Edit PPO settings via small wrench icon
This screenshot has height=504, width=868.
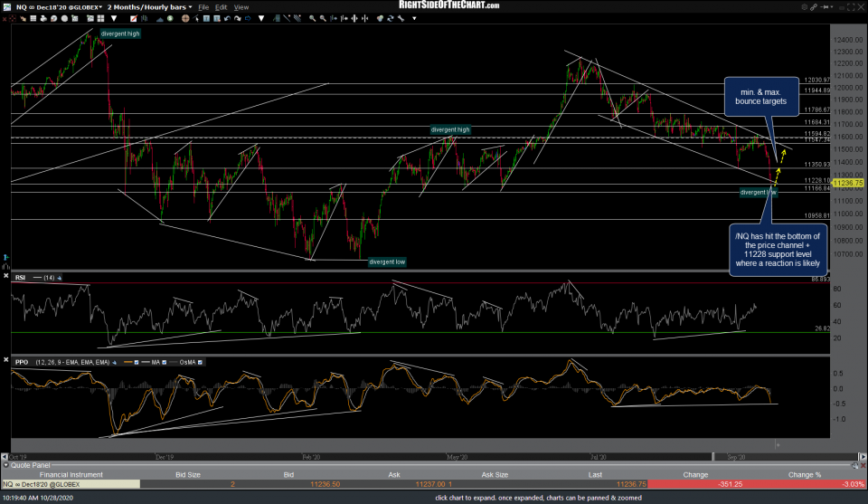coord(115,362)
